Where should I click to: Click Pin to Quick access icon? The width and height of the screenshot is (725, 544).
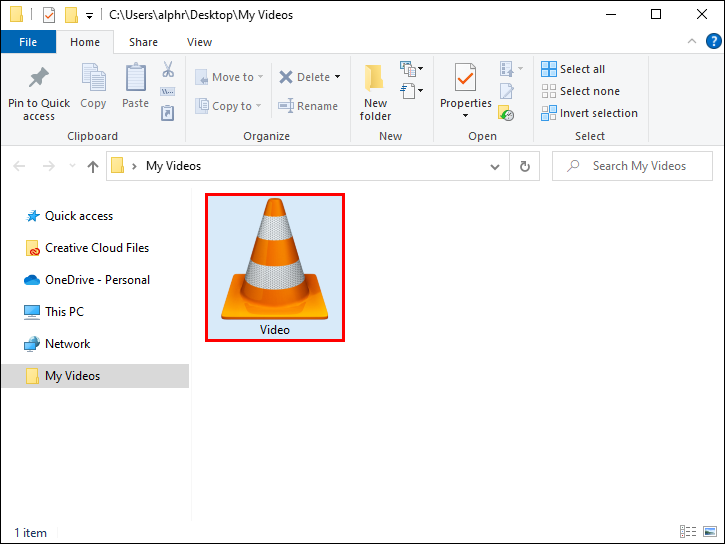(x=39, y=78)
